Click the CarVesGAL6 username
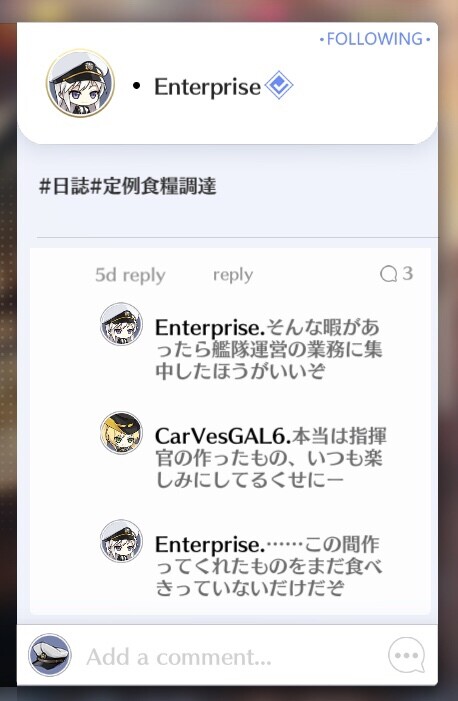 point(223,436)
